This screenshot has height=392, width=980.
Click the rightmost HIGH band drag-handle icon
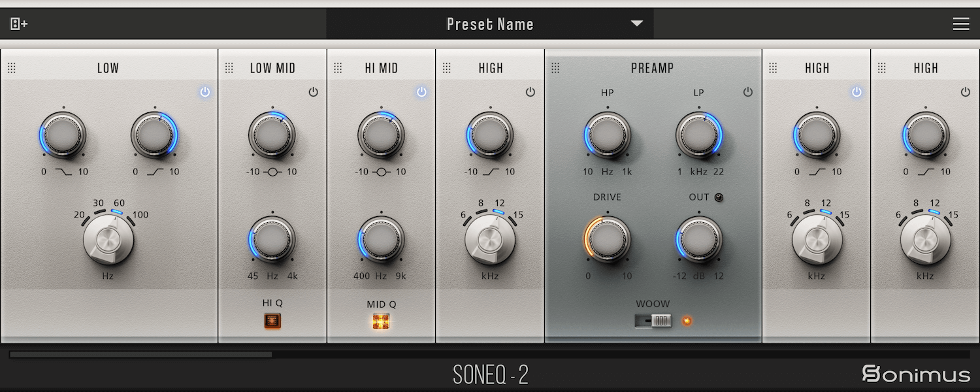pos(883,67)
